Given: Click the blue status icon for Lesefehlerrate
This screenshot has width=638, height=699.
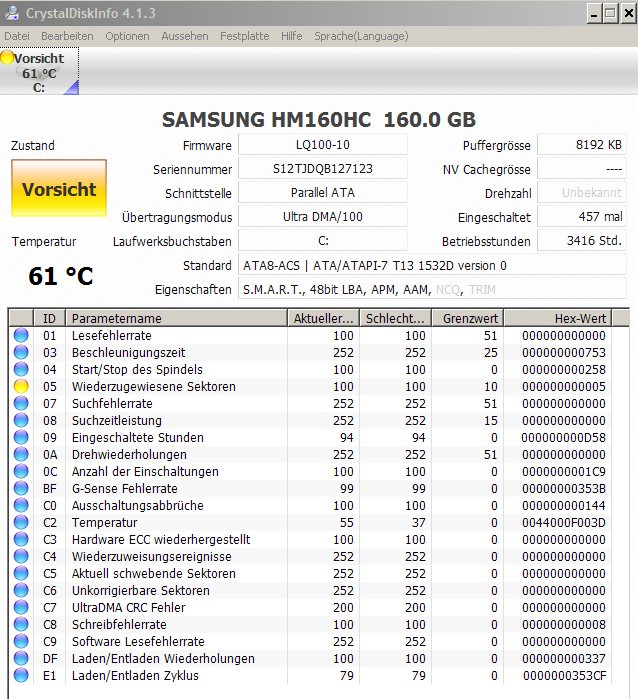Looking at the screenshot, I should click(x=21, y=335).
